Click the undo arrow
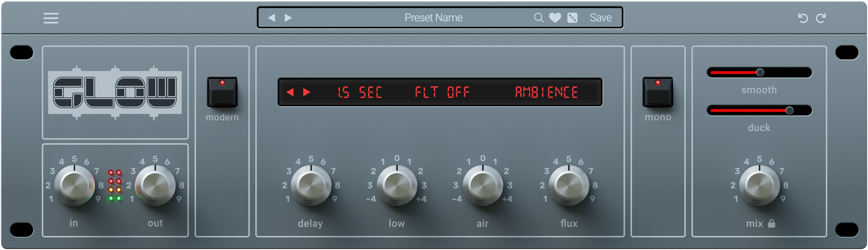The image size is (868, 250). [x=803, y=18]
